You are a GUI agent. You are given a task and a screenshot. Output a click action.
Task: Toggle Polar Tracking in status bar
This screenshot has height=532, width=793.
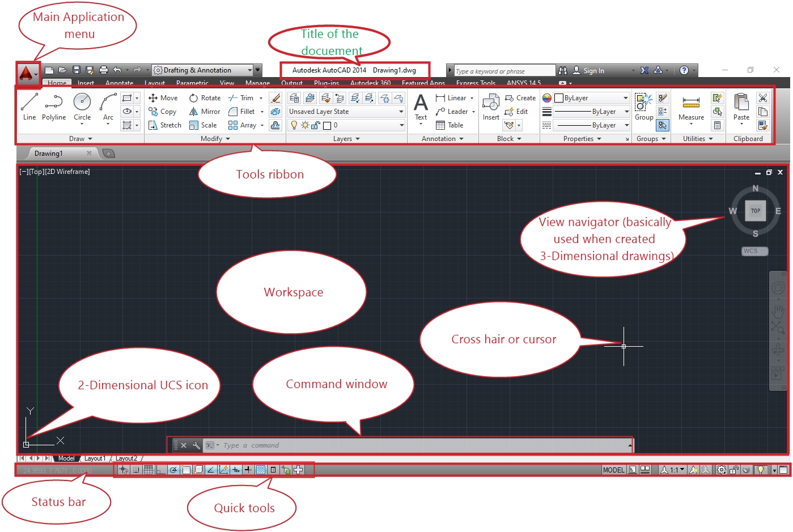173,470
